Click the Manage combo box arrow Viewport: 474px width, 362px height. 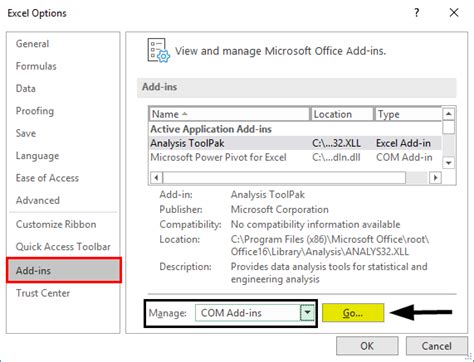tap(307, 313)
